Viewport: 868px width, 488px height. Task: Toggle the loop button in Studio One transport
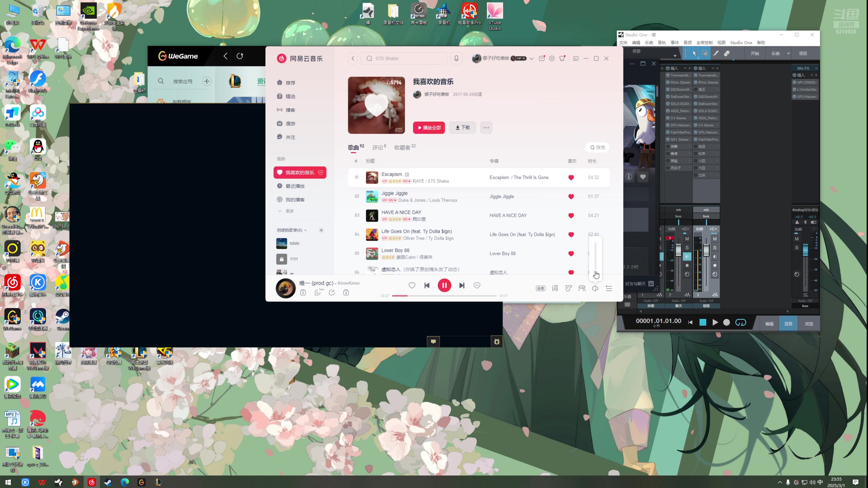(x=741, y=322)
